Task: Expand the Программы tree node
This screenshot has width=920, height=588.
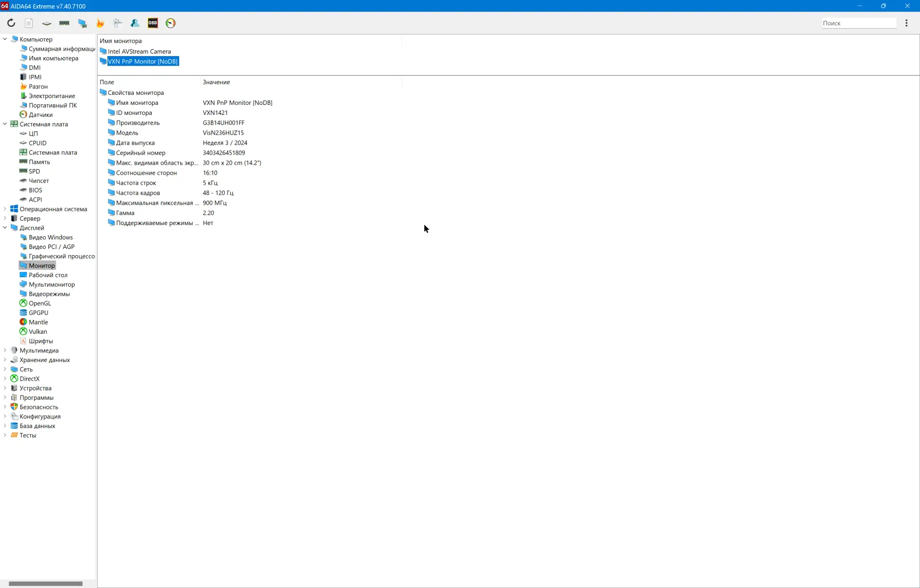Action: pyautogui.click(x=5, y=397)
